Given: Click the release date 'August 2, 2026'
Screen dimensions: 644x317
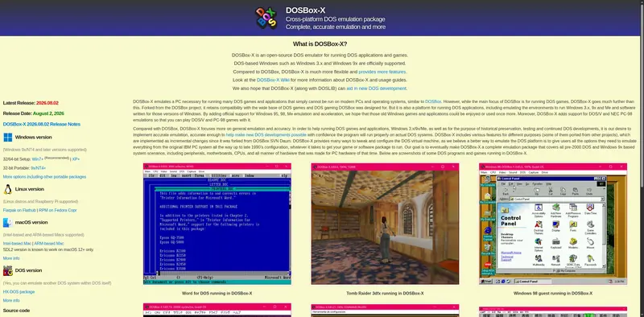Looking at the screenshot, I should tap(48, 113).
